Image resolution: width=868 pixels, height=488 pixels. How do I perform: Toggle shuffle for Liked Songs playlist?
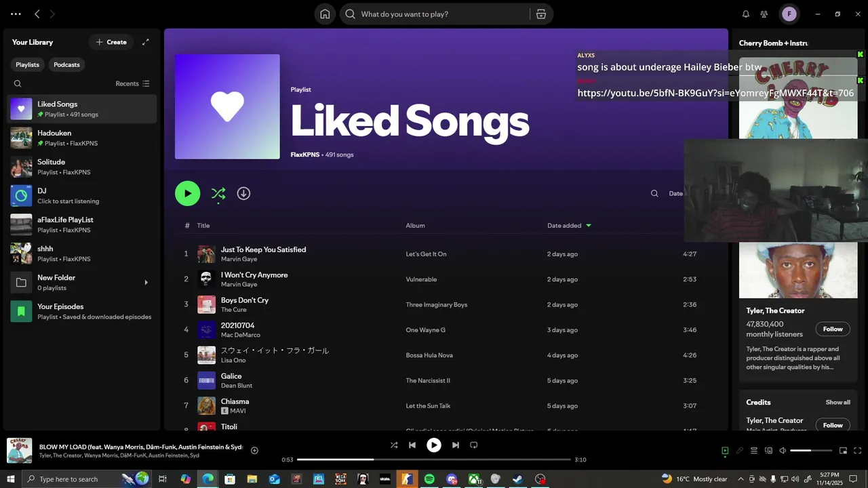pos(218,193)
